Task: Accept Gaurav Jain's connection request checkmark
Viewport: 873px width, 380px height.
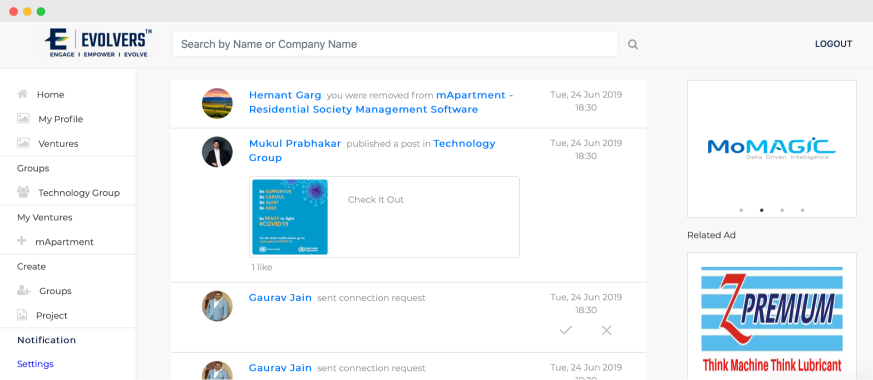Action: [566, 330]
